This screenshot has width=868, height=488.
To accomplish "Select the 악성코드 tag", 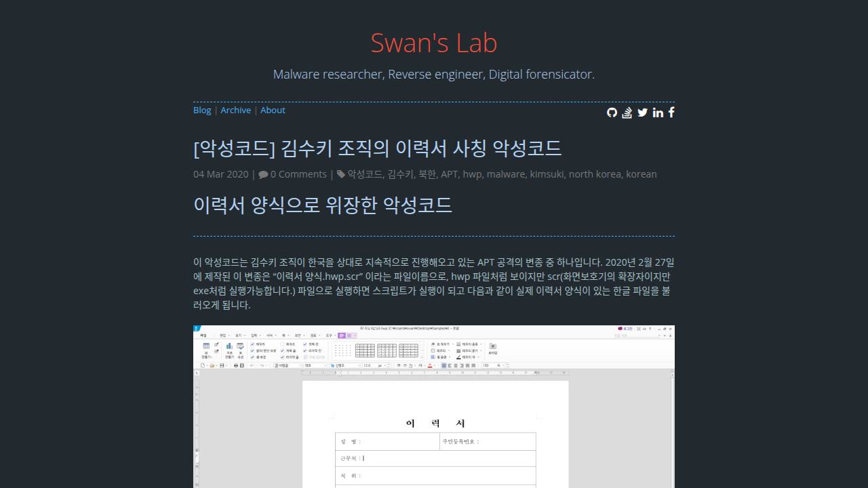I will pyautogui.click(x=365, y=174).
